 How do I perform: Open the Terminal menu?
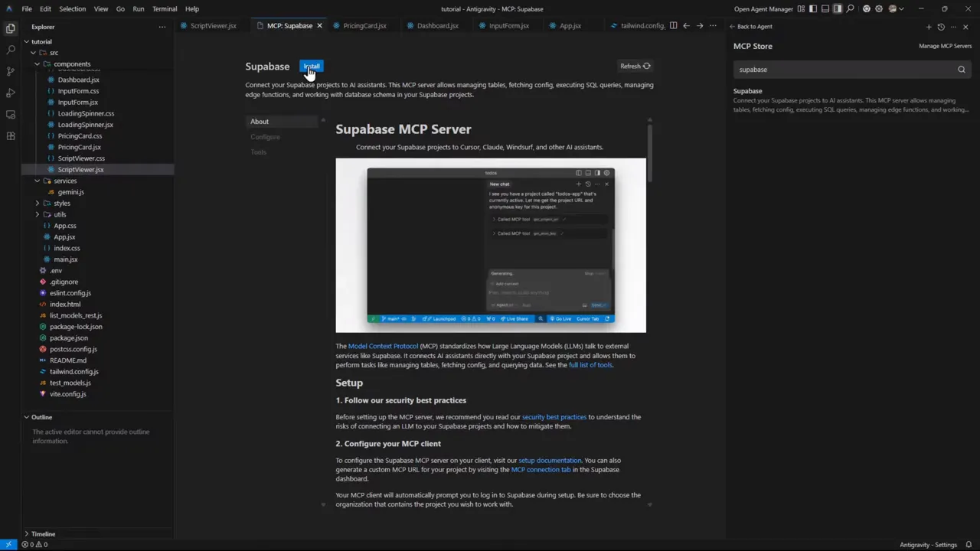[165, 8]
